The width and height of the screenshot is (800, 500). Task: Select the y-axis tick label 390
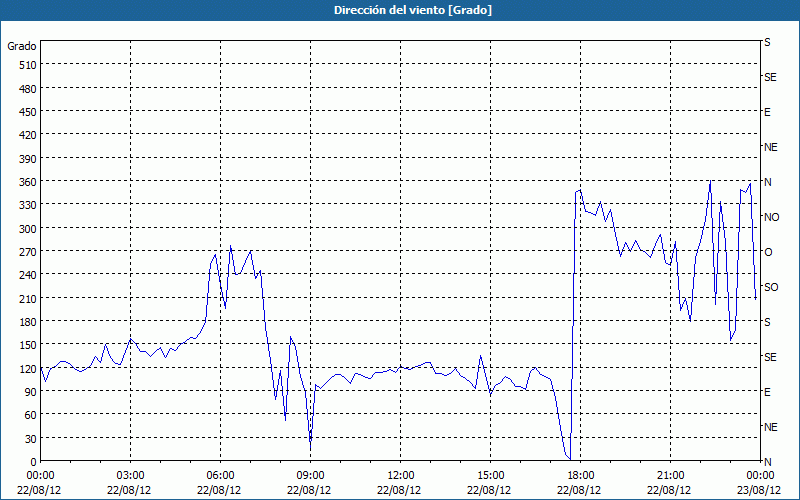pos(28,159)
